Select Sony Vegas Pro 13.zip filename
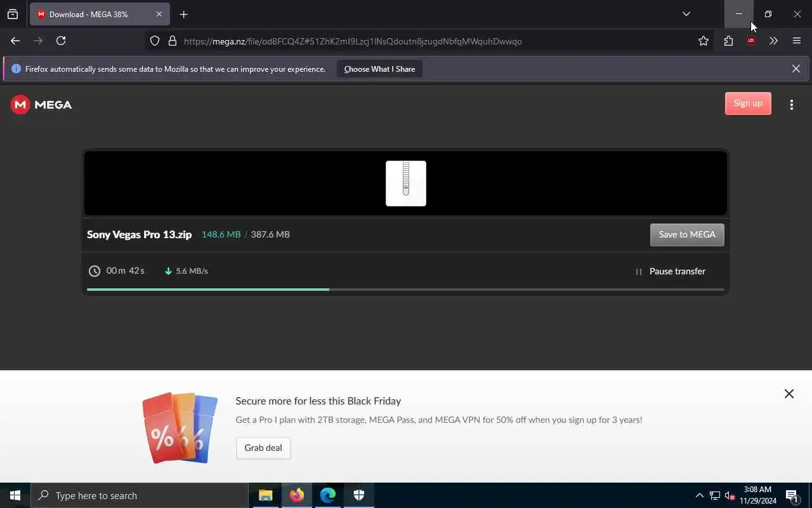This screenshot has width=812, height=508. pyautogui.click(x=139, y=234)
